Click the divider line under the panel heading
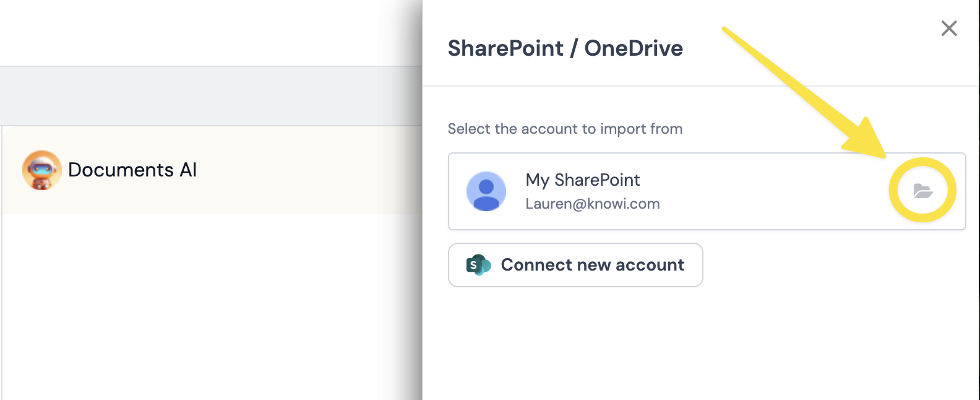Viewport: 980px width, 400px height. 699,85
